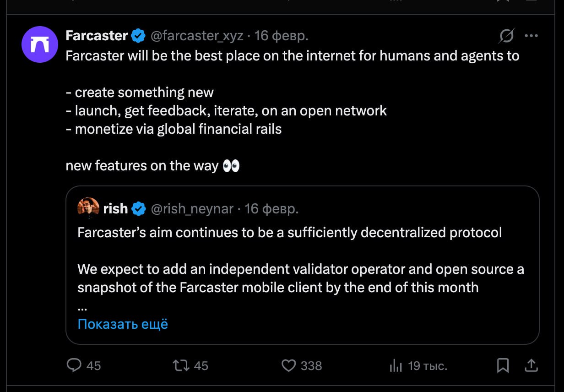Viewport: 564px width, 392px height.
Task: Reply to the Farcaster post
Action: coord(74,365)
